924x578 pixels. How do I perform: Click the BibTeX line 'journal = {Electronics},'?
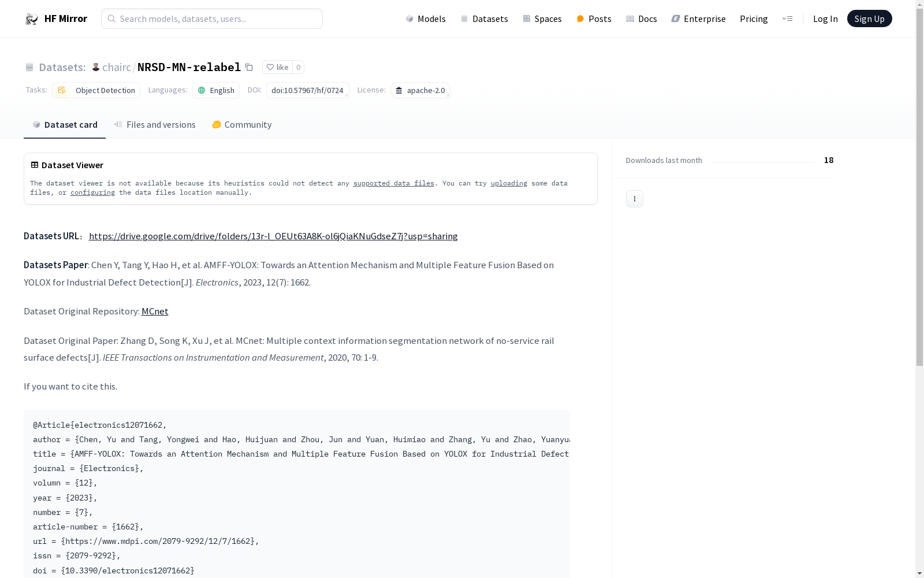coord(88,468)
